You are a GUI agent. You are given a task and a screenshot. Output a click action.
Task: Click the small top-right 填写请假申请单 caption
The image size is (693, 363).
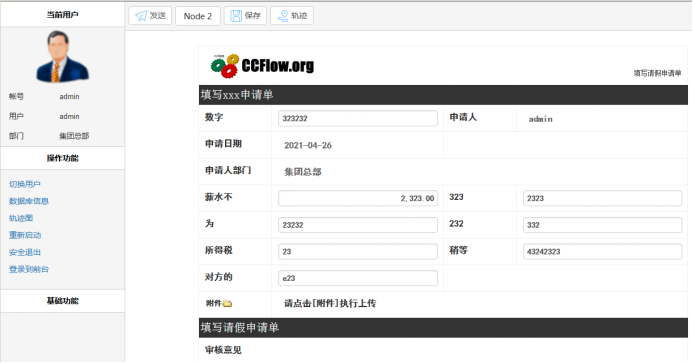[x=657, y=73]
